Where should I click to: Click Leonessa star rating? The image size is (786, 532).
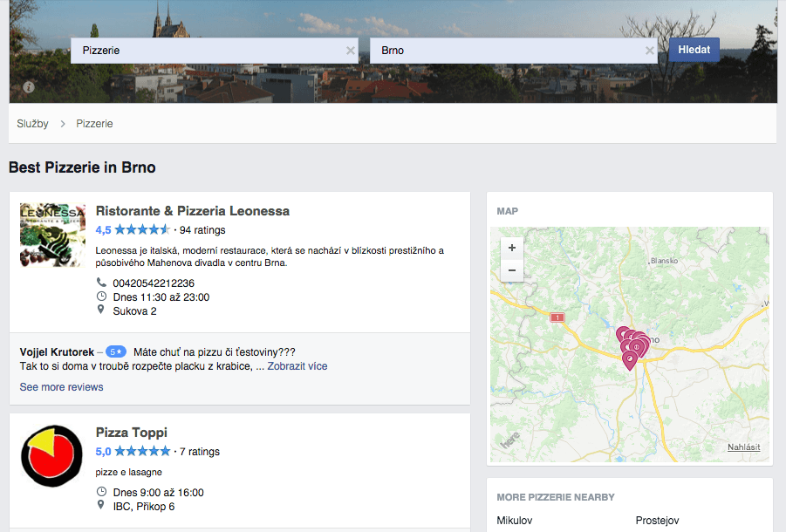coord(143,230)
